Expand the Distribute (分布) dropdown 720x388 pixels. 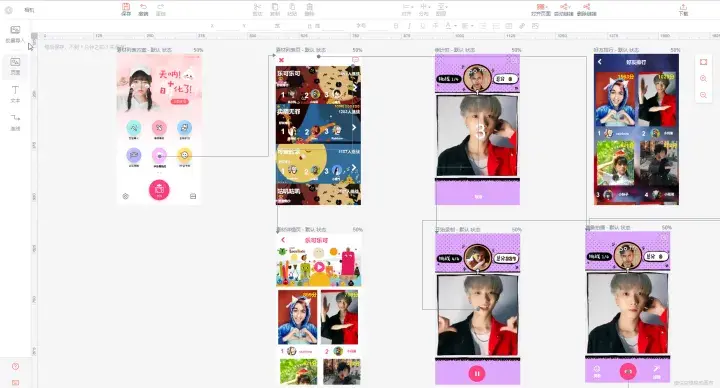pos(424,9)
